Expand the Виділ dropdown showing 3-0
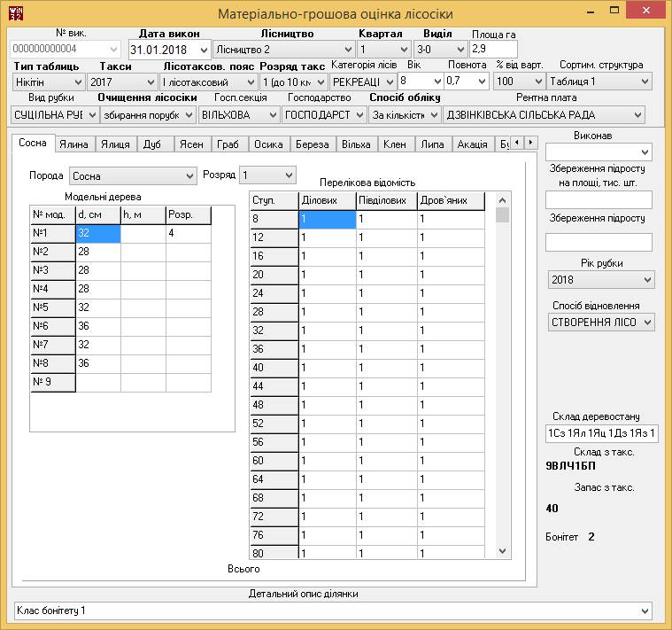The width and height of the screenshot is (672, 630). click(x=460, y=50)
